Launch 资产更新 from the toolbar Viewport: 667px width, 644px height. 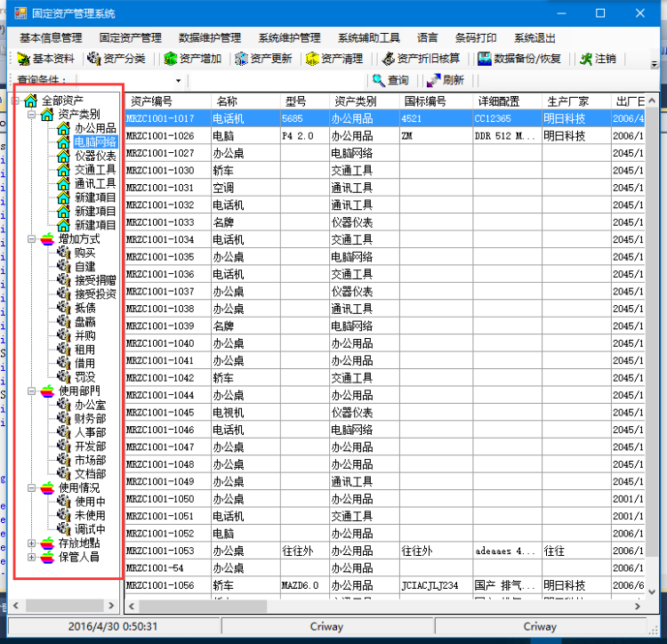tap(241, 59)
